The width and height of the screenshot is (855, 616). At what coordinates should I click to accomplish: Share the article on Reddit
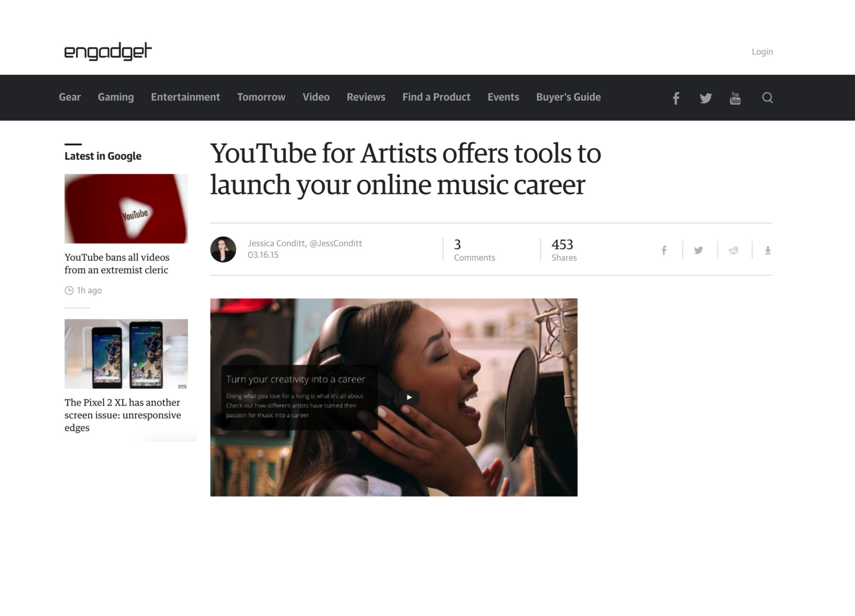point(733,250)
